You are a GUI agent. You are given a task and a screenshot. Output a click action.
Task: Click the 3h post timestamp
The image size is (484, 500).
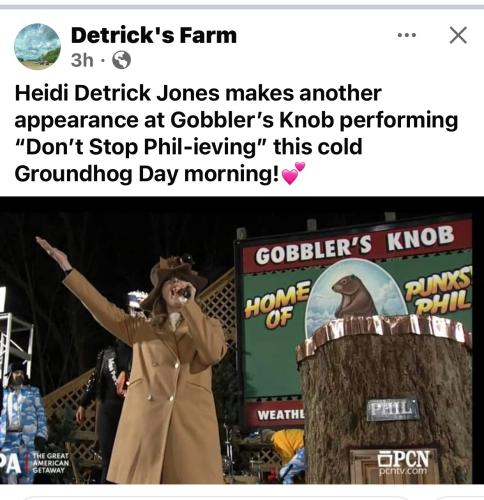[82, 60]
